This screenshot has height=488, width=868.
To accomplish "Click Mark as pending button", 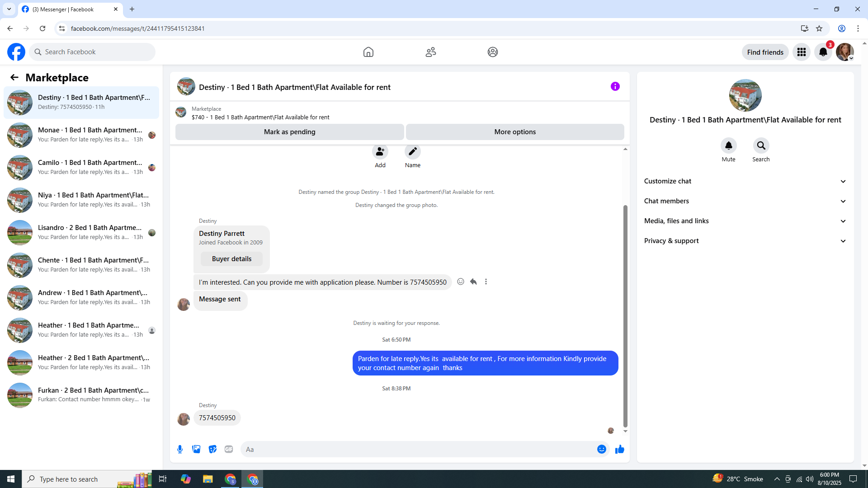I will [x=289, y=132].
